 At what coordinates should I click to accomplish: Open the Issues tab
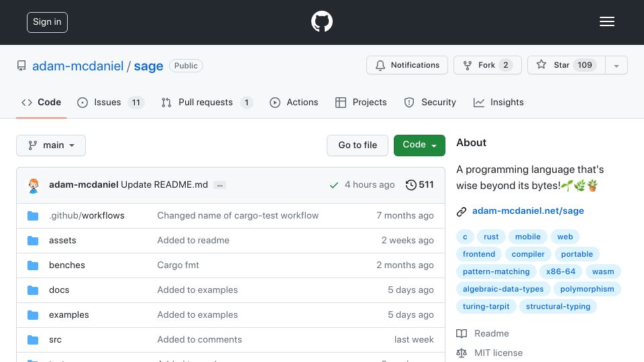tap(111, 102)
